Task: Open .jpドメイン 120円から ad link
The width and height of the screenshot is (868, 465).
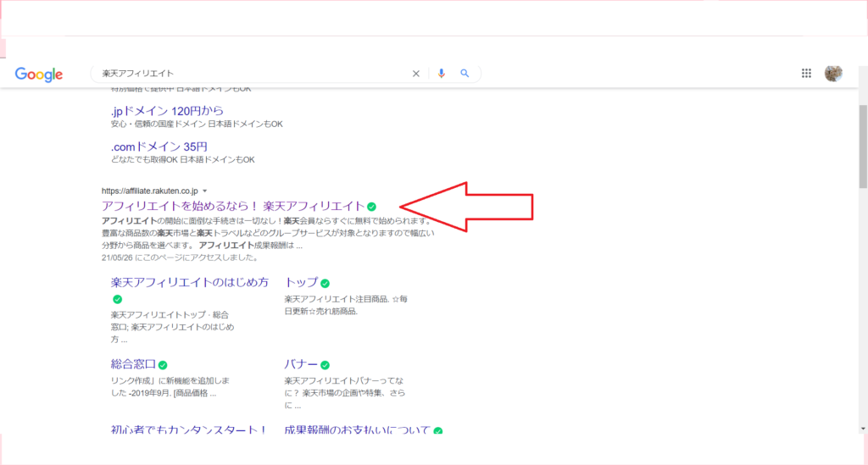Action: tap(167, 111)
